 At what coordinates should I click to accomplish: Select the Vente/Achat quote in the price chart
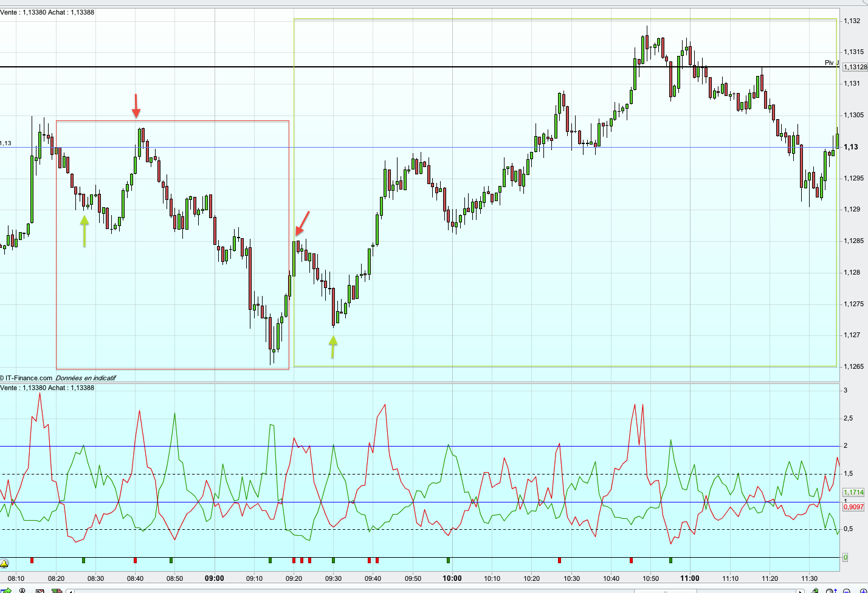pos(47,12)
